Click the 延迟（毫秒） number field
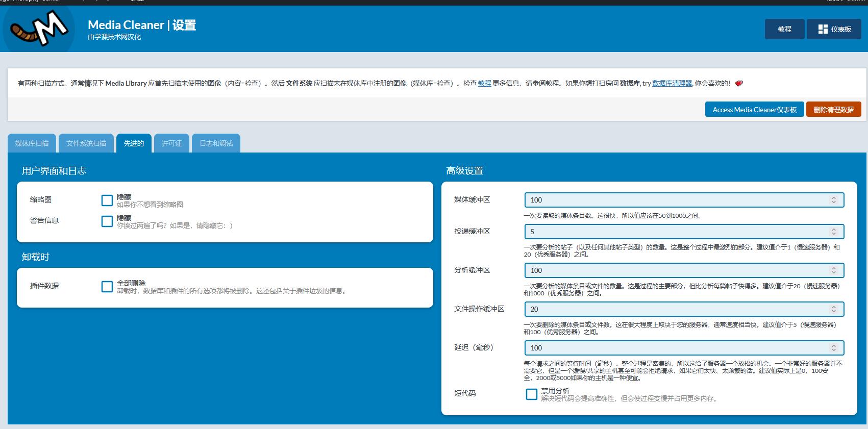868x429 pixels. click(x=684, y=348)
